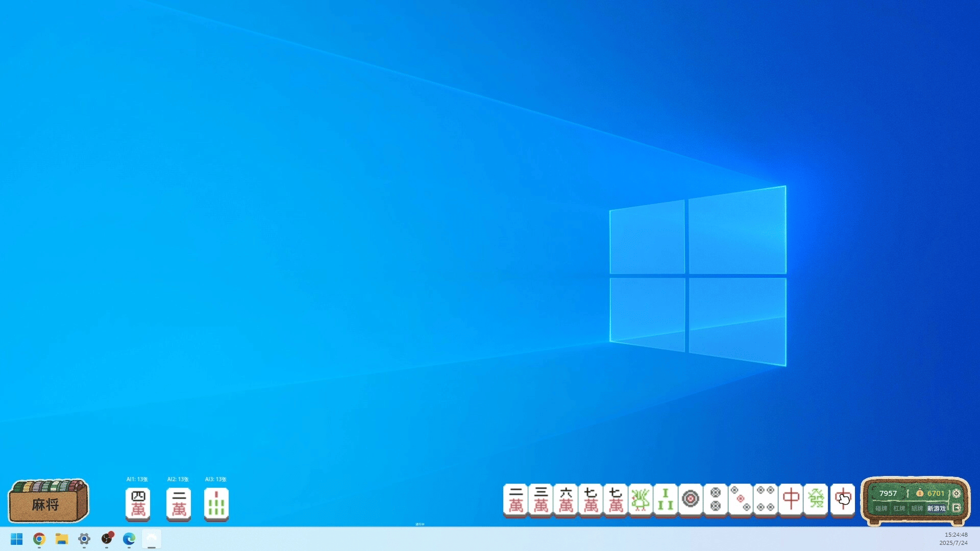Select the one-dot circle tile

[691, 500]
